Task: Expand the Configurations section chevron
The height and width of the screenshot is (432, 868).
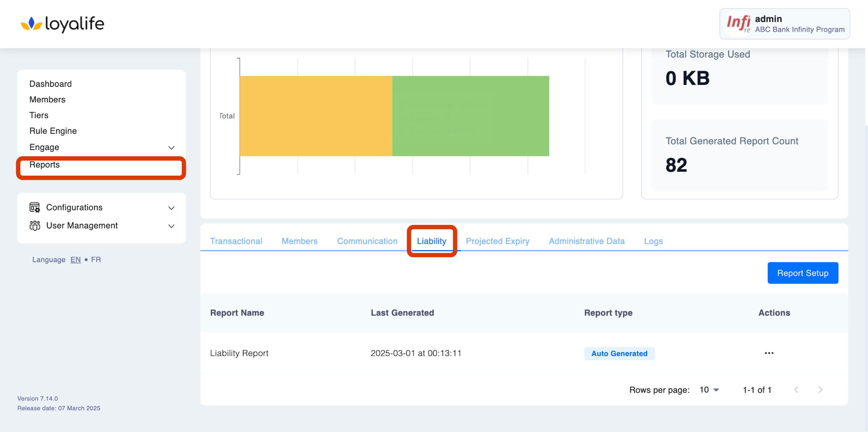Action: coord(171,208)
